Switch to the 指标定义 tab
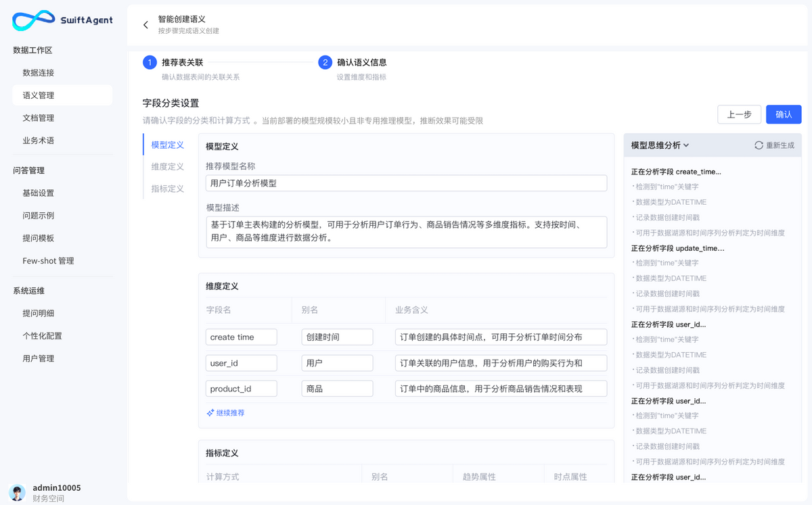Image resolution: width=812 pixels, height=505 pixels. click(167, 189)
